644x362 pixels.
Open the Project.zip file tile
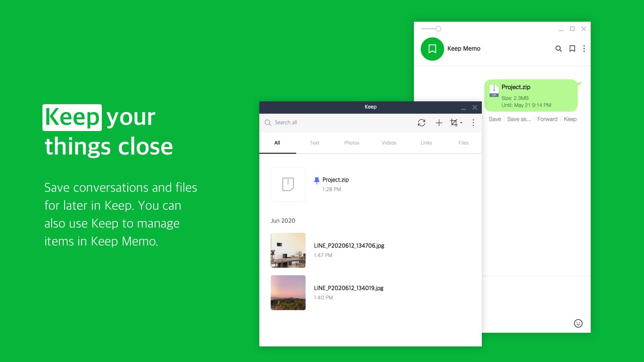(x=288, y=184)
